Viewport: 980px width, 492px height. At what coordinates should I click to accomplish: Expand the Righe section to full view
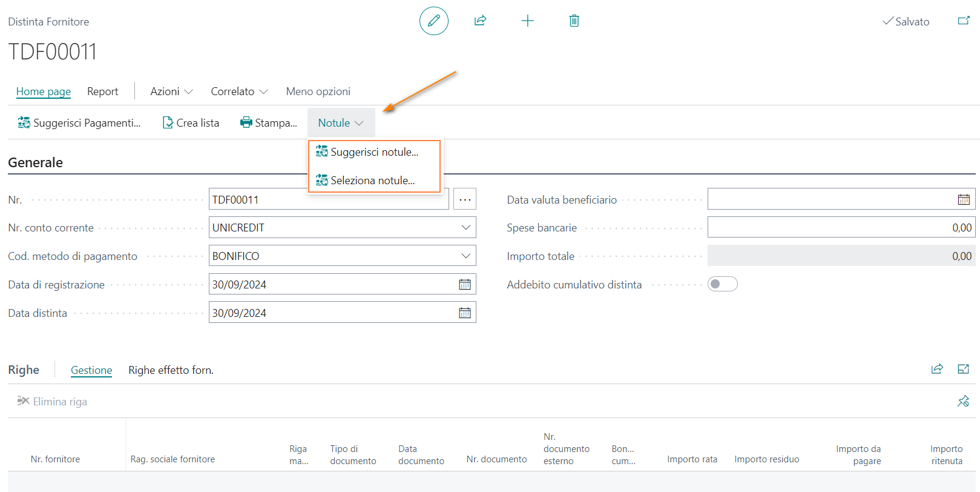pos(963,369)
